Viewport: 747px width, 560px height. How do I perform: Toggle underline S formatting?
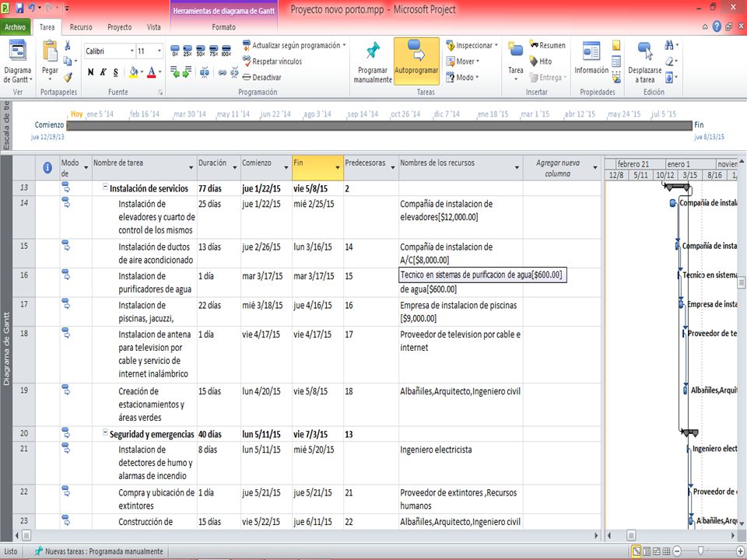click(x=116, y=72)
